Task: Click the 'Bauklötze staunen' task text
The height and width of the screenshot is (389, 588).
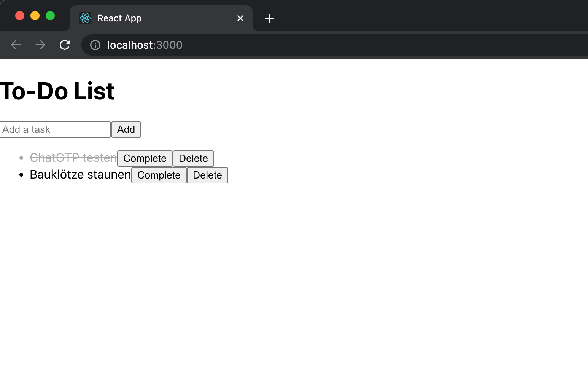Action: [x=80, y=174]
